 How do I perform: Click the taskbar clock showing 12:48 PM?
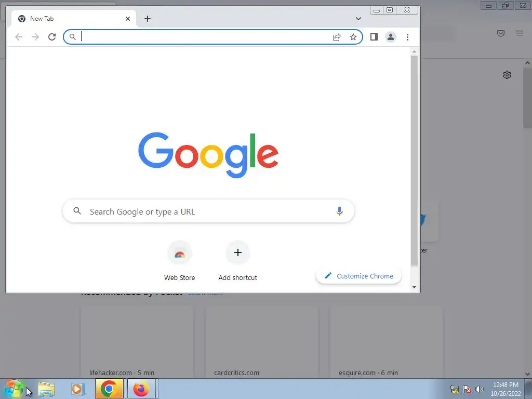coord(506,389)
